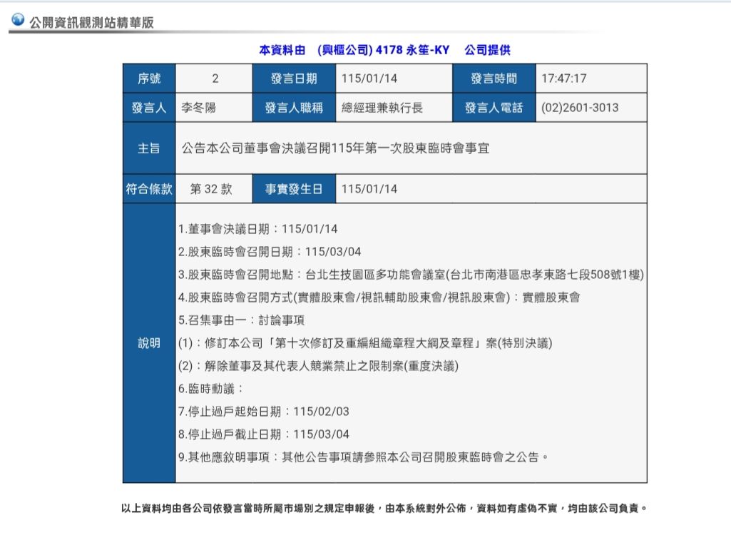Image resolution: width=731 pixels, height=560 pixels.
Task: Click the 發言時間 header cell
Action: tap(494, 78)
